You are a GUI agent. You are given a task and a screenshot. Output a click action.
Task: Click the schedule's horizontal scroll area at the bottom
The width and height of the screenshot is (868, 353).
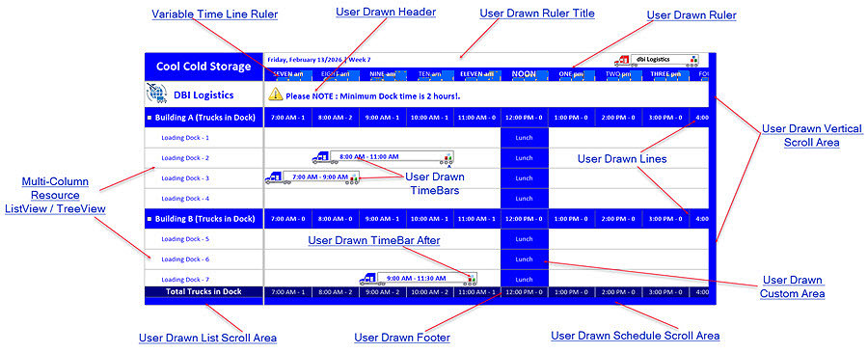coord(487,301)
